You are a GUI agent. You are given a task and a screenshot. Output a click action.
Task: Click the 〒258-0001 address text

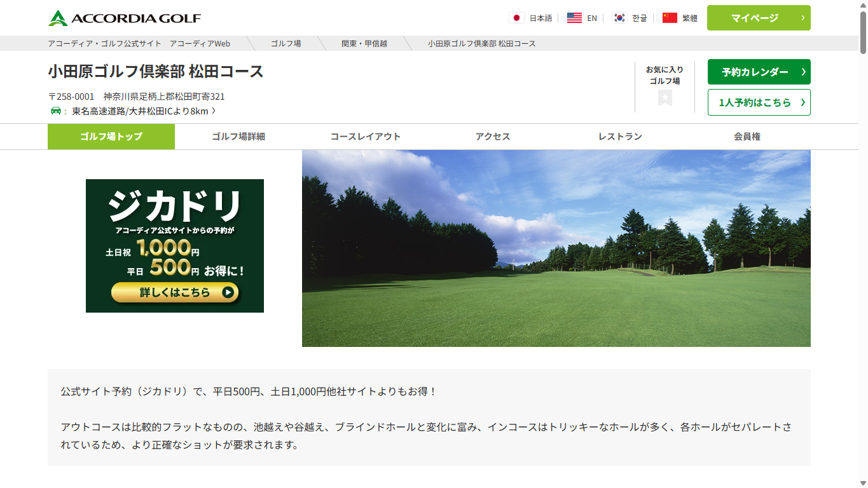[x=136, y=97]
